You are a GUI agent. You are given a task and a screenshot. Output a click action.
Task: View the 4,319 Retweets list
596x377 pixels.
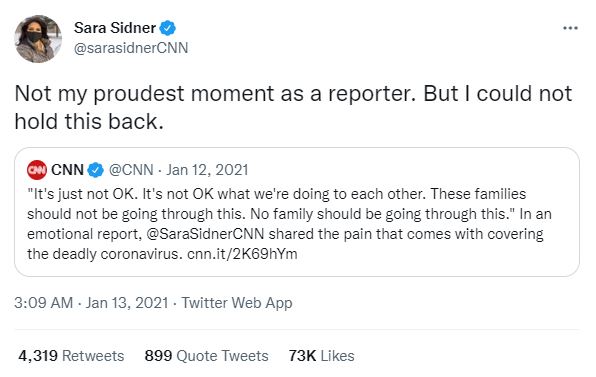coord(71,356)
